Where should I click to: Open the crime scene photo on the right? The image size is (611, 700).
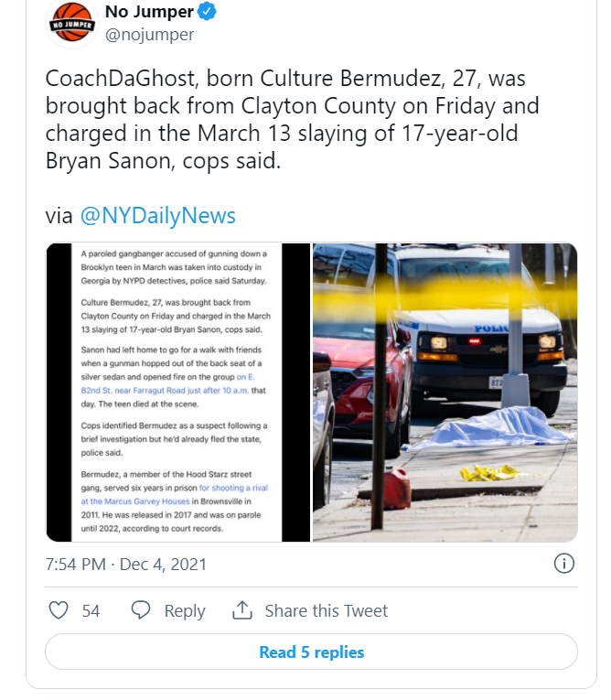tap(445, 392)
